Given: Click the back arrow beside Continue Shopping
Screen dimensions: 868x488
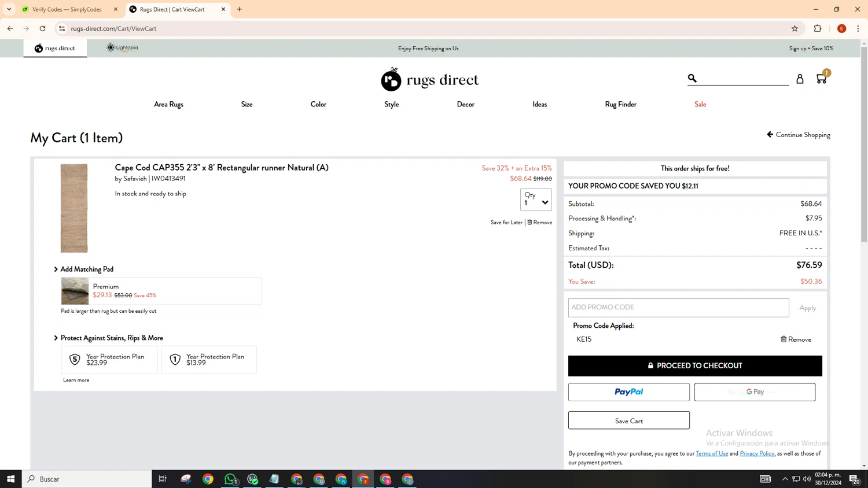Looking at the screenshot, I should point(770,135).
